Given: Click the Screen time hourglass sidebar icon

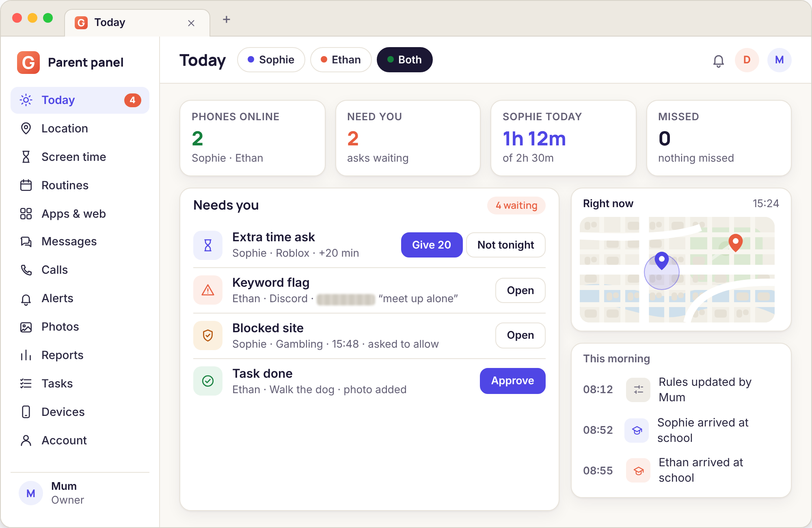Looking at the screenshot, I should click(x=26, y=157).
